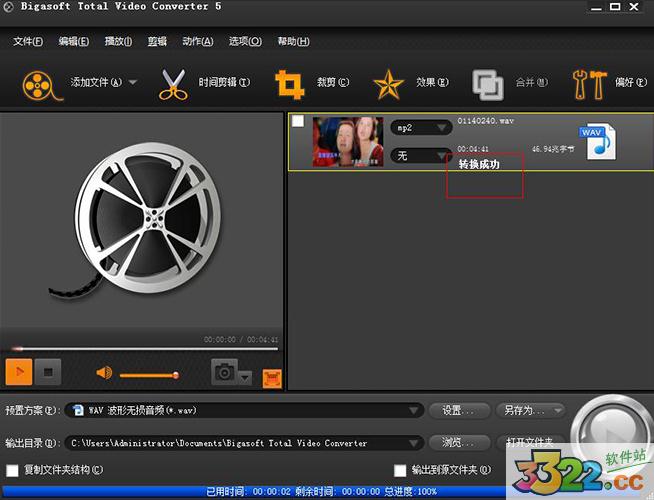The height and width of the screenshot is (500, 654).
Task: Click the preset WAV profile icon
Action: (x=78, y=410)
